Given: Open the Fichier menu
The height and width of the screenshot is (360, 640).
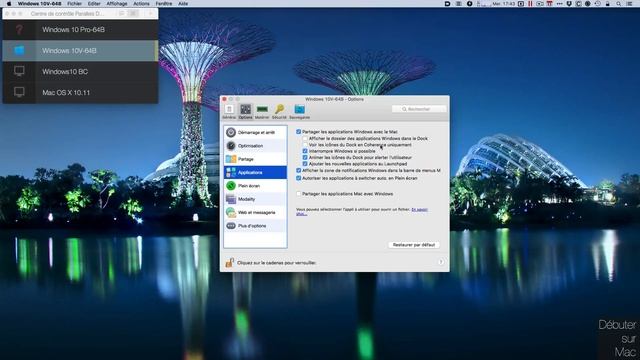Looking at the screenshot, I should pos(74,4).
